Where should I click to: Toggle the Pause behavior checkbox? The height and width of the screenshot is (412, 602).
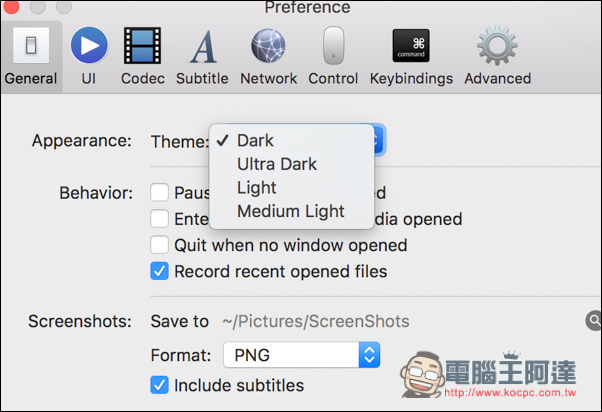click(x=159, y=192)
